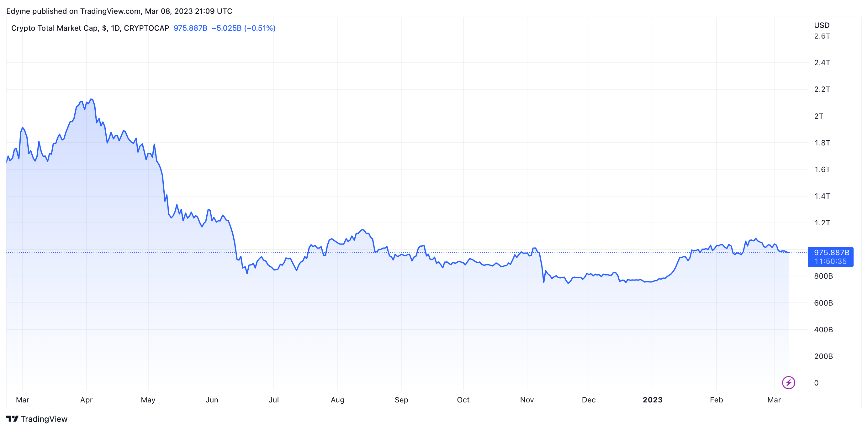Click the bold 2023 time axis label
The image size is (868, 430).
[652, 400]
